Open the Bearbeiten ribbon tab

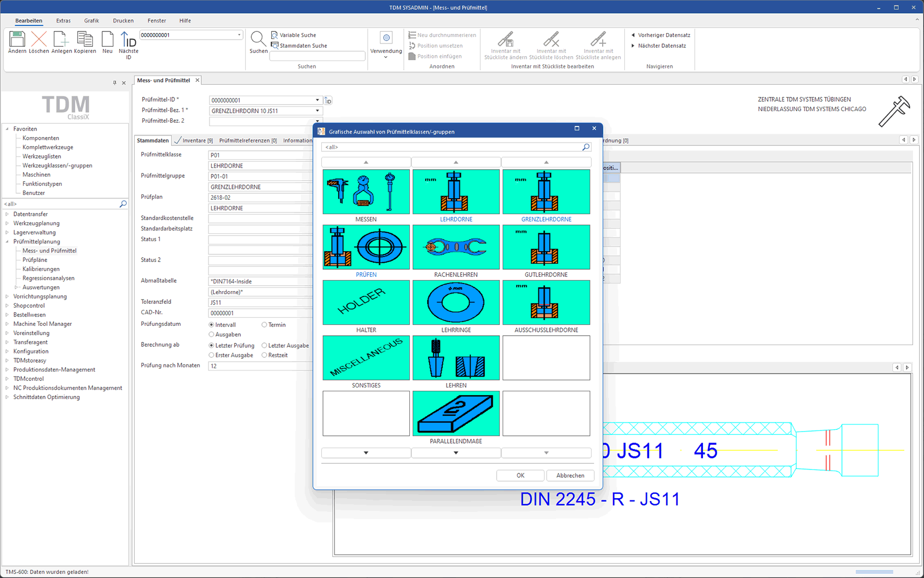click(x=29, y=20)
